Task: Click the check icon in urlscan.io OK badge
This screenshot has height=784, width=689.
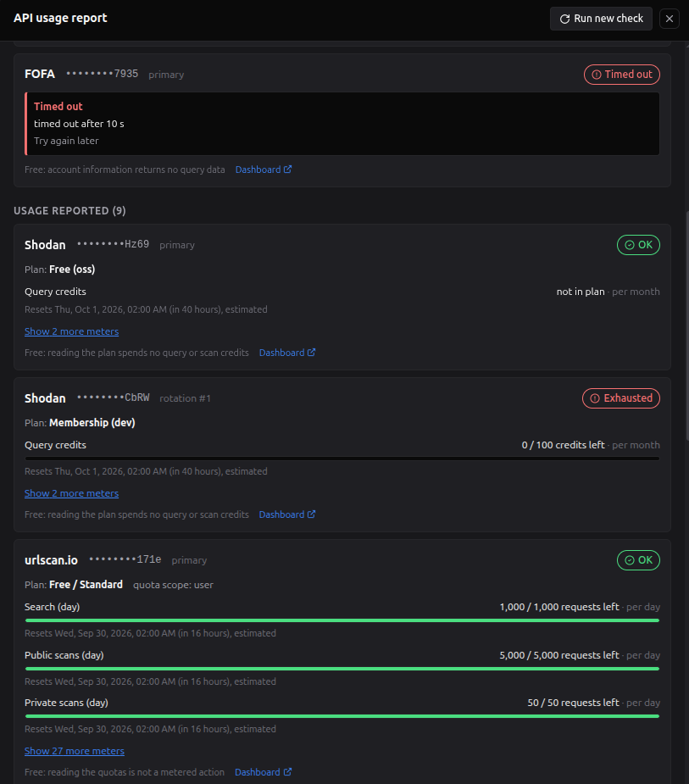Action: [630, 560]
